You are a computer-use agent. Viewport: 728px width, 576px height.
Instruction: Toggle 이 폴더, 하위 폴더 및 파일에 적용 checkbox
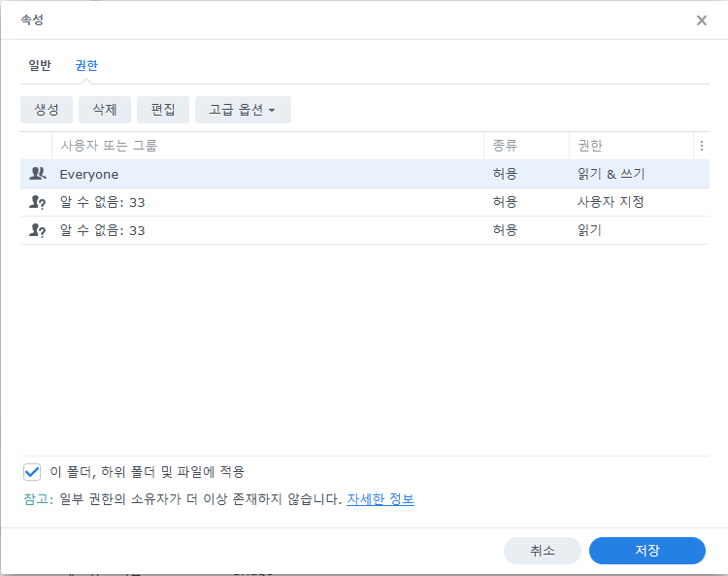click(x=32, y=472)
